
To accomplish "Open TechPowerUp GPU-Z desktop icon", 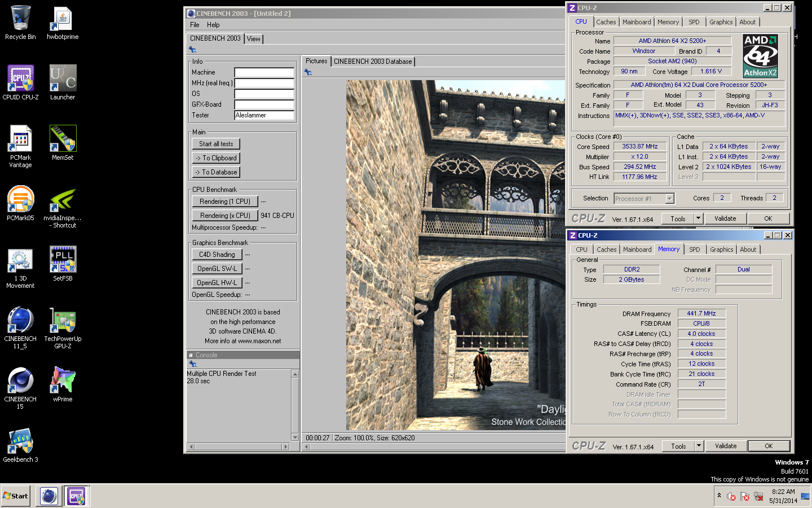I will coord(63,328).
